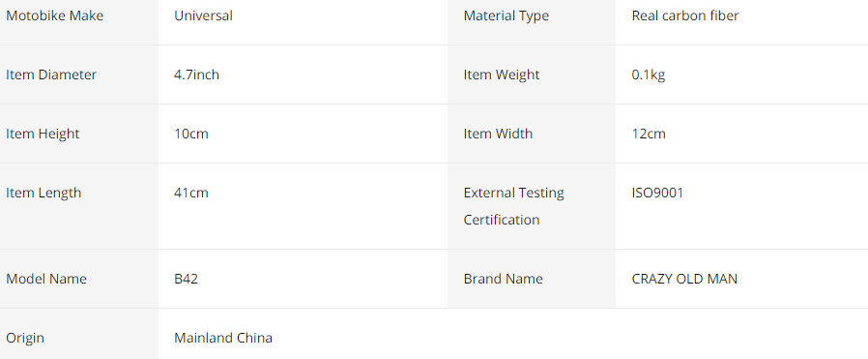Click the Material Type label

click(506, 16)
